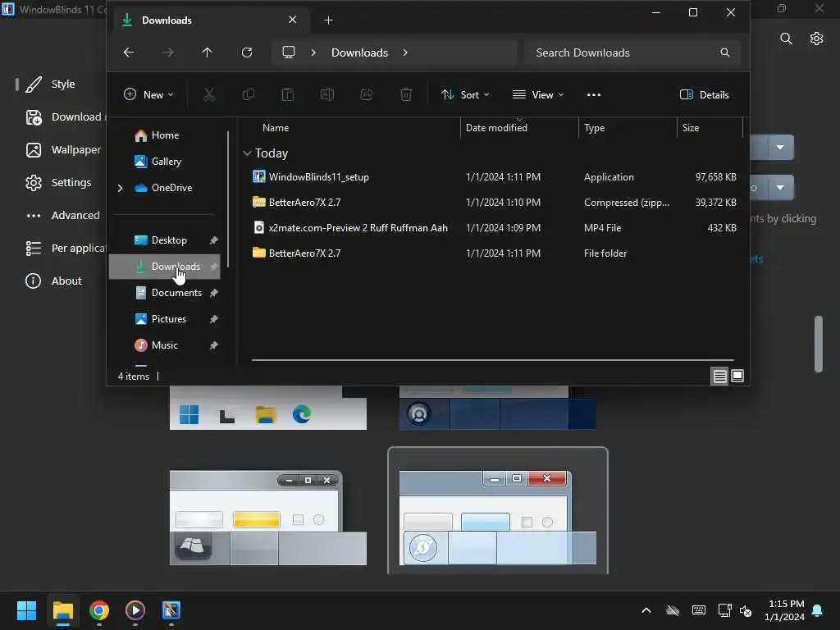Add a new Explorer tab
The height and width of the screenshot is (630, 840).
pyautogui.click(x=328, y=21)
